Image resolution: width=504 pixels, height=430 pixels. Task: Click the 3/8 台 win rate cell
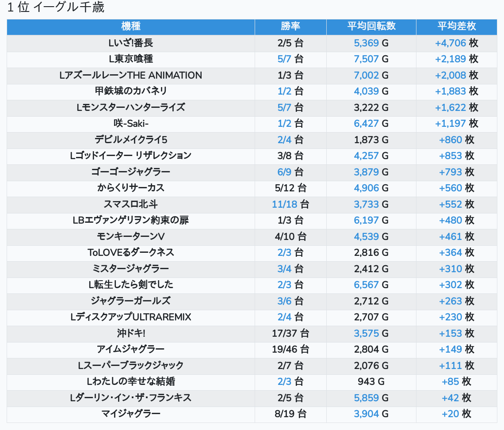[290, 156]
